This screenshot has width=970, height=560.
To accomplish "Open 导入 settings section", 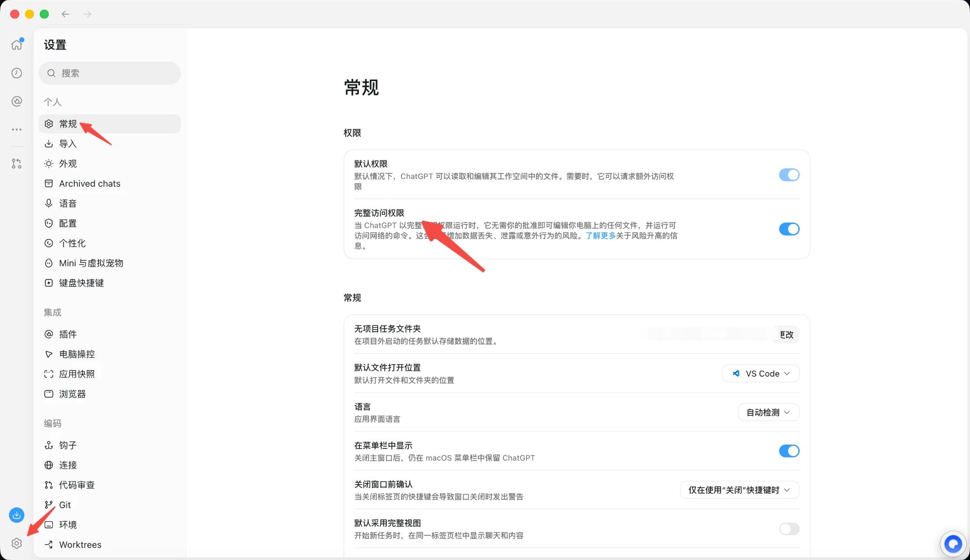I will [110, 144].
